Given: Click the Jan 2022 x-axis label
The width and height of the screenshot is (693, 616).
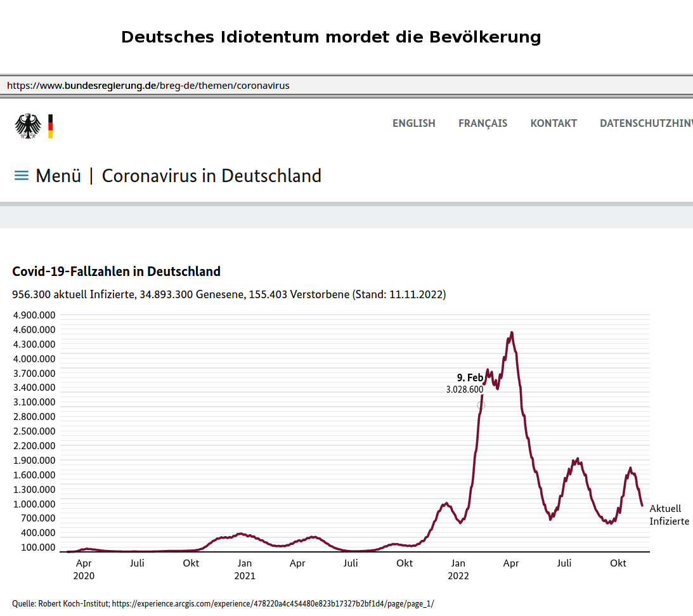Looking at the screenshot, I should [x=458, y=570].
